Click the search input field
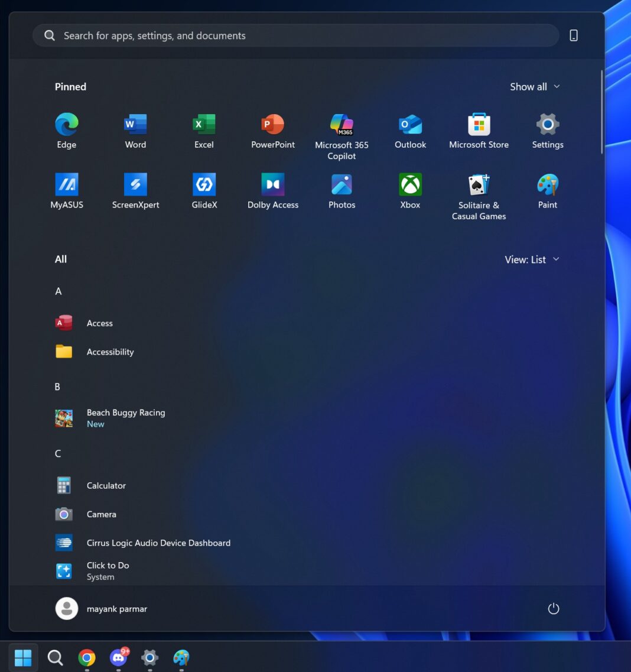The height and width of the screenshot is (672, 631). click(295, 35)
